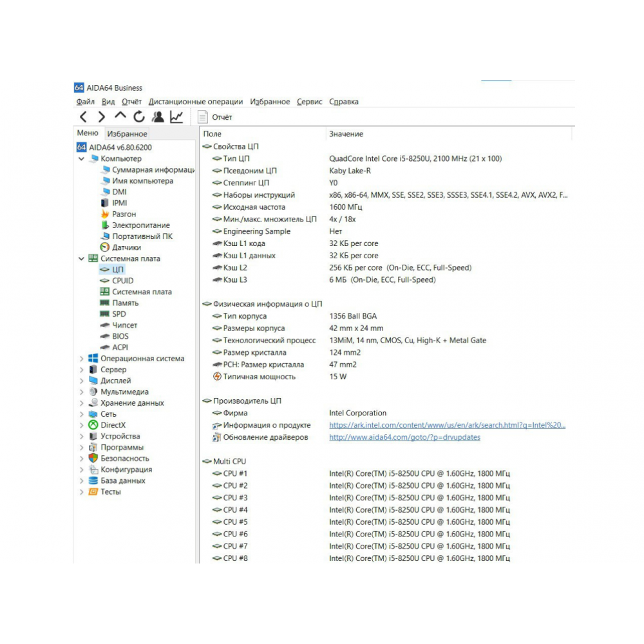644x644 pixels.
Task: Click the Программы software icon
Action: point(93,448)
